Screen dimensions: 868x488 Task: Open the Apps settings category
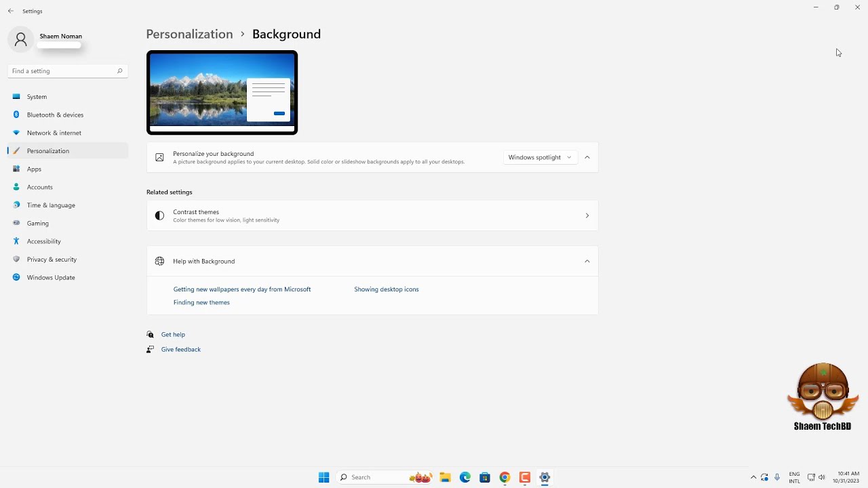click(67, 169)
